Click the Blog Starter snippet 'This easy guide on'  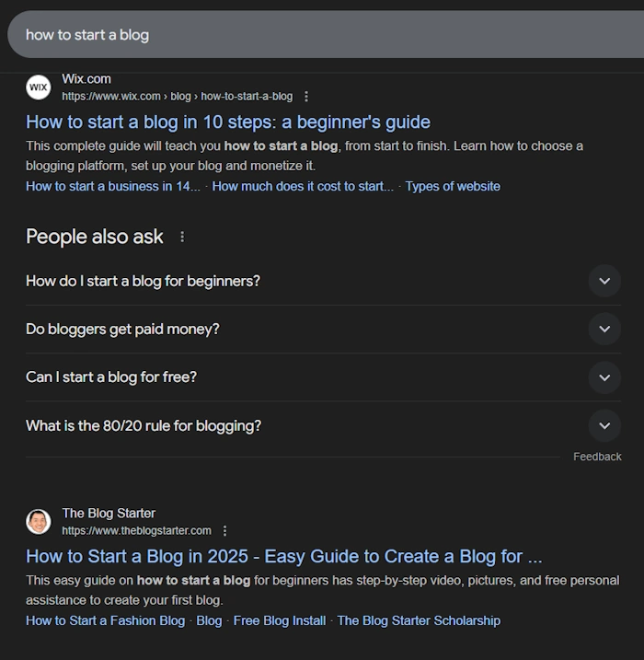coord(323,590)
